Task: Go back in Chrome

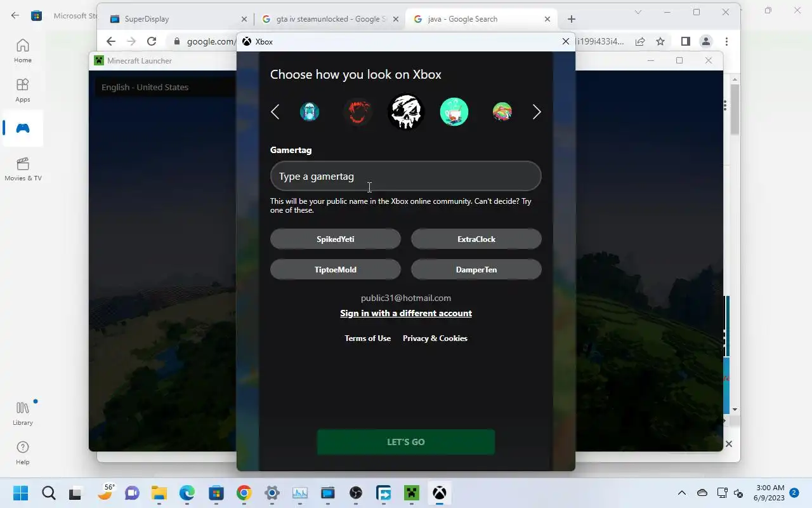Action: click(x=111, y=41)
